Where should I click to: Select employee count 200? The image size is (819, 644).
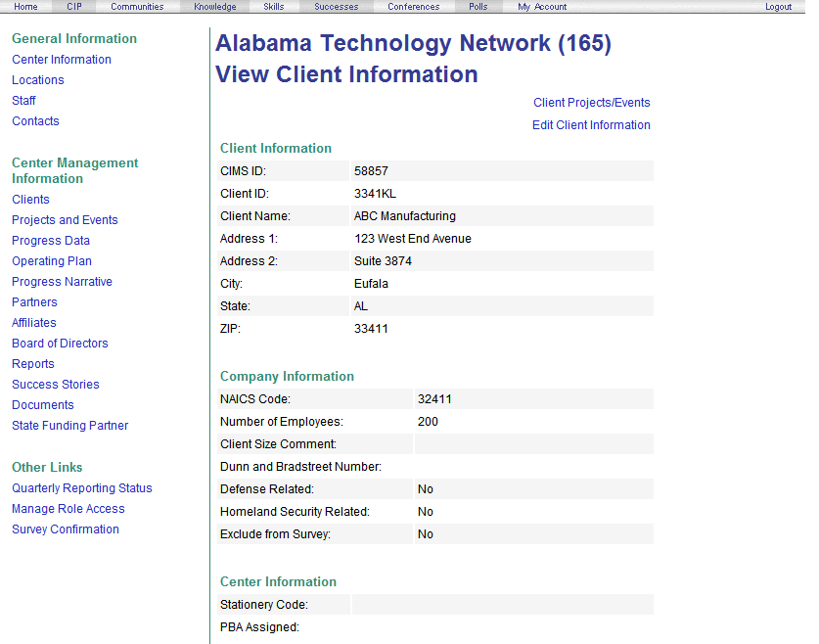click(x=428, y=422)
